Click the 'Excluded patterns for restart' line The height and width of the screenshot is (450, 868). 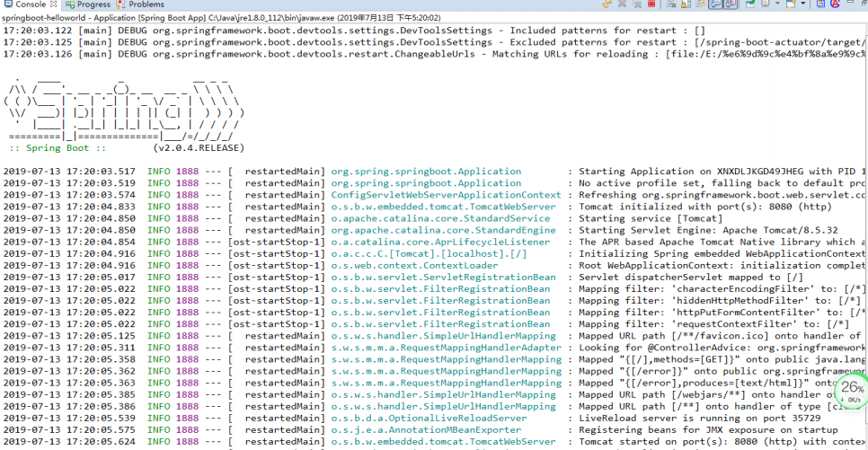435,42
